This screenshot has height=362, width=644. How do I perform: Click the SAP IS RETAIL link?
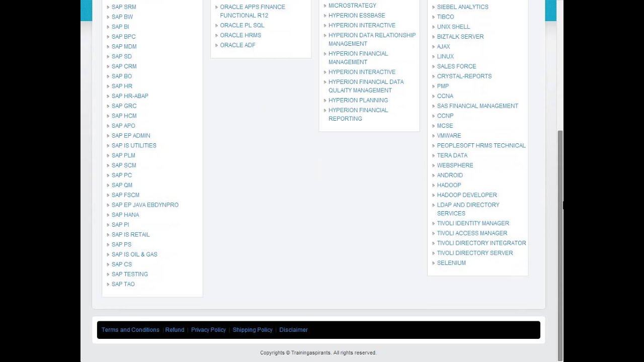tap(131, 235)
